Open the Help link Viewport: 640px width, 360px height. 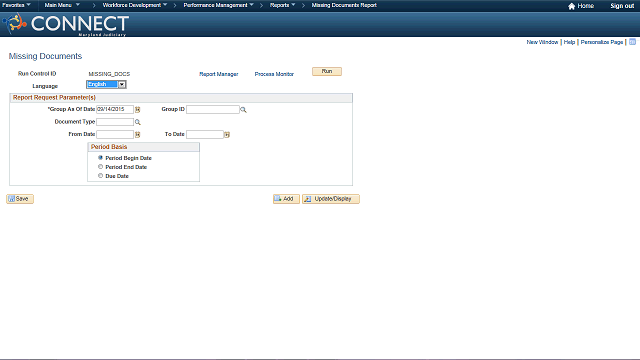(569, 42)
